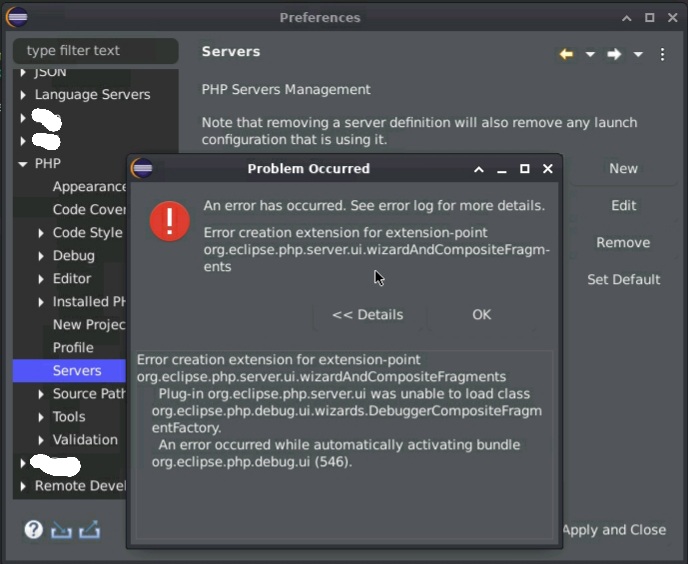
Task: Click OK in the error dialog
Action: coord(482,315)
